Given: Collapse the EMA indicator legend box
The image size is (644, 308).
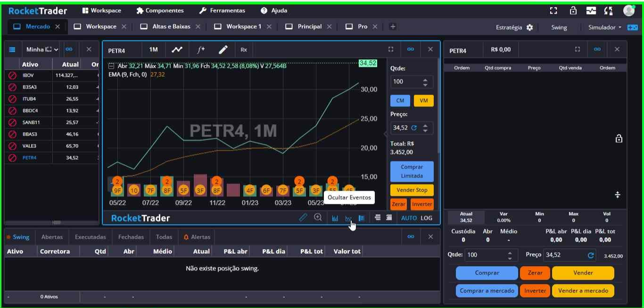Looking at the screenshot, I should (x=111, y=66).
